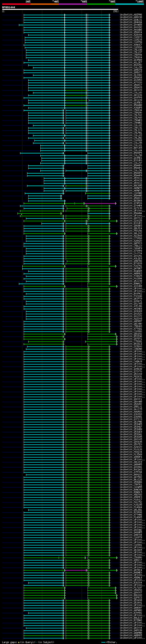Click label UniRef100_P17197

pyautogui.click(x=131, y=588)
